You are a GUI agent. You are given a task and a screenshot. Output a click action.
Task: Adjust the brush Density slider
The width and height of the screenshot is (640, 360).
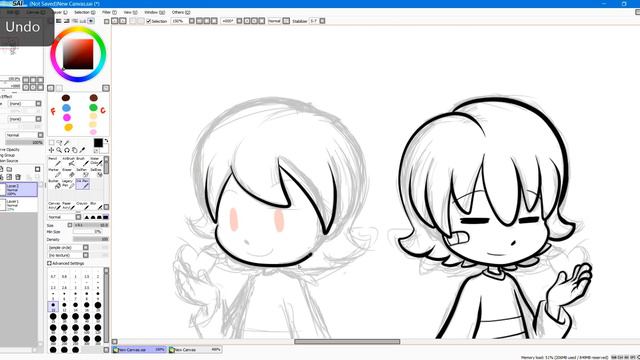coord(91,239)
